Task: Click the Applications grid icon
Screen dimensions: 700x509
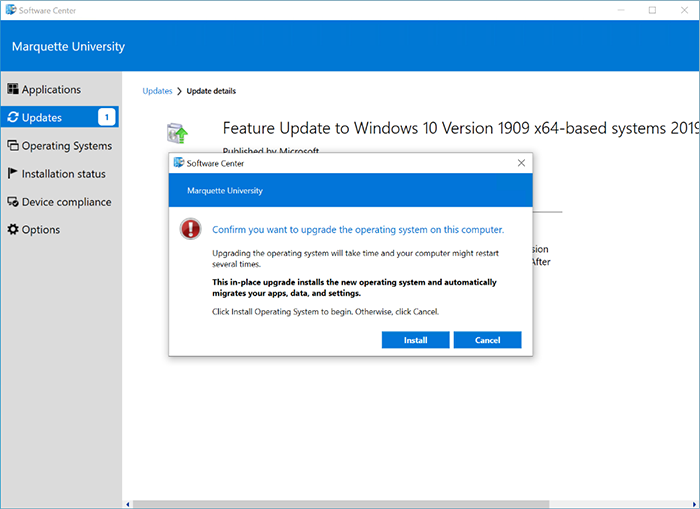Action: point(13,90)
